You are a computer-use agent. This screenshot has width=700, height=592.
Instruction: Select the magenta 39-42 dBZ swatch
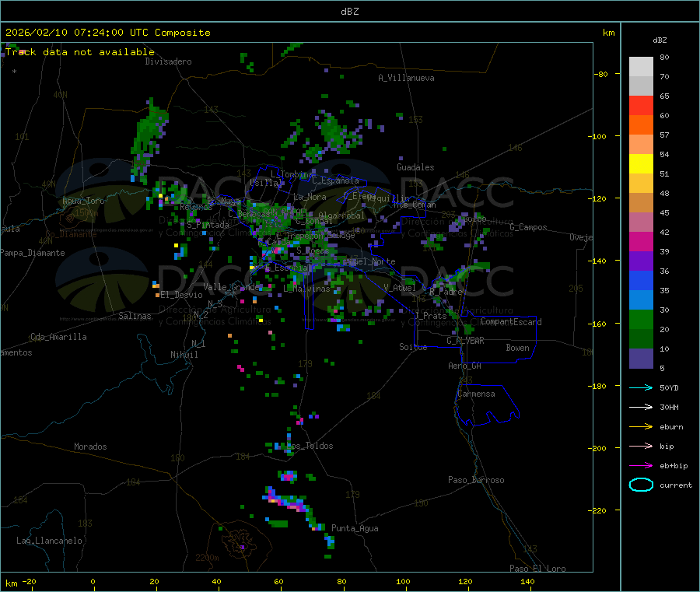point(641,241)
